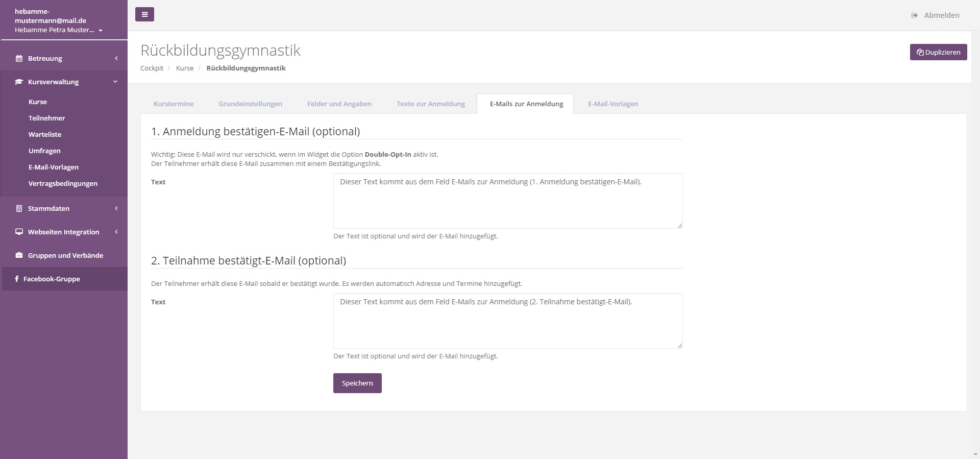Click the Betreuung calendar icon
980x459 pixels.
(19, 58)
